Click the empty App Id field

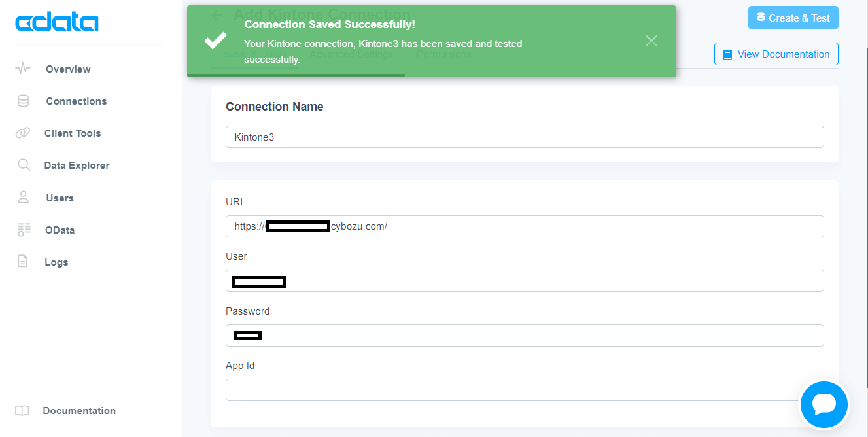[510, 390]
